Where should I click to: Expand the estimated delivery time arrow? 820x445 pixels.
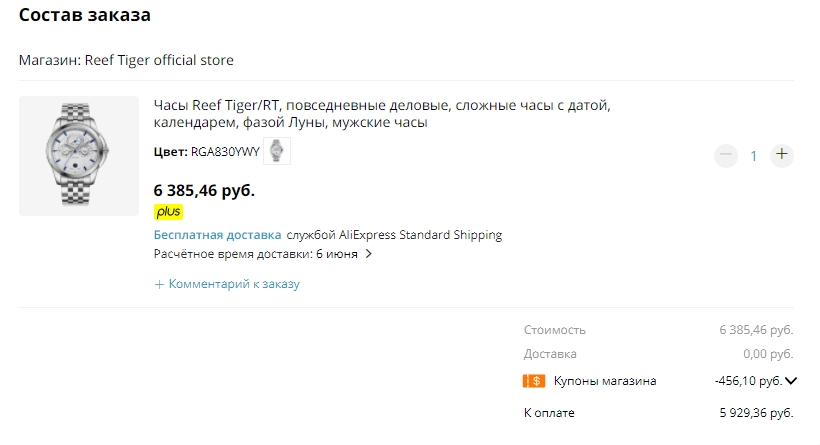pyautogui.click(x=369, y=254)
